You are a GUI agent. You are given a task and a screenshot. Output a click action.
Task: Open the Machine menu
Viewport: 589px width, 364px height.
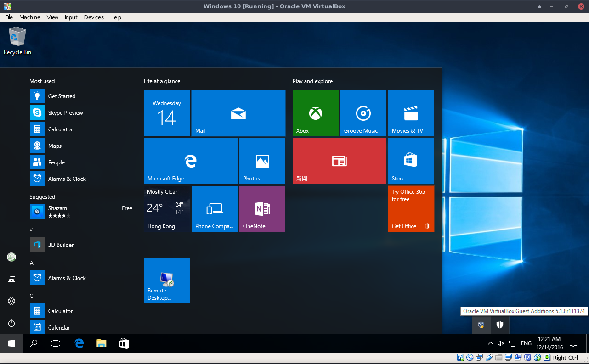pos(30,17)
